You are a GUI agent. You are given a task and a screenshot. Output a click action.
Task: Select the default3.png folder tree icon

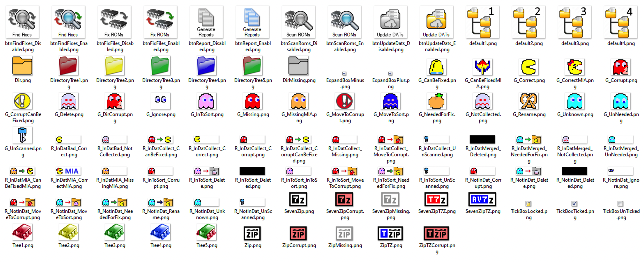tap(574, 22)
